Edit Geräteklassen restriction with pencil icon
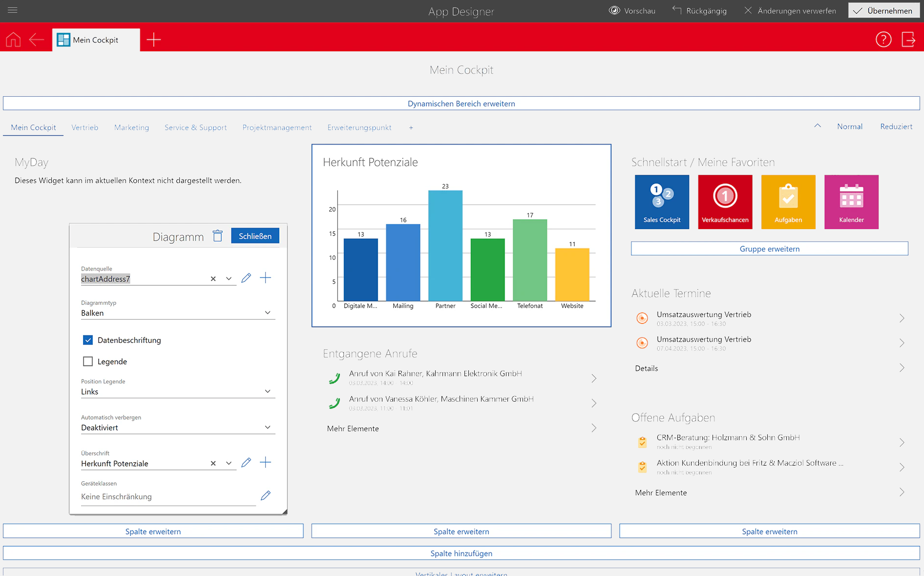 pyautogui.click(x=266, y=495)
